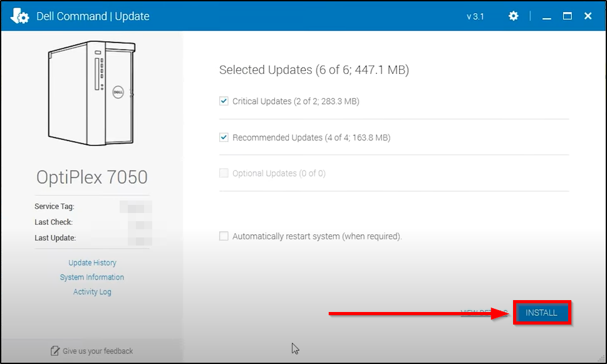Uncheck the Critical Updates checkbox
This screenshot has height=364, width=607.
pyautogui.click(x=224, y=101)
